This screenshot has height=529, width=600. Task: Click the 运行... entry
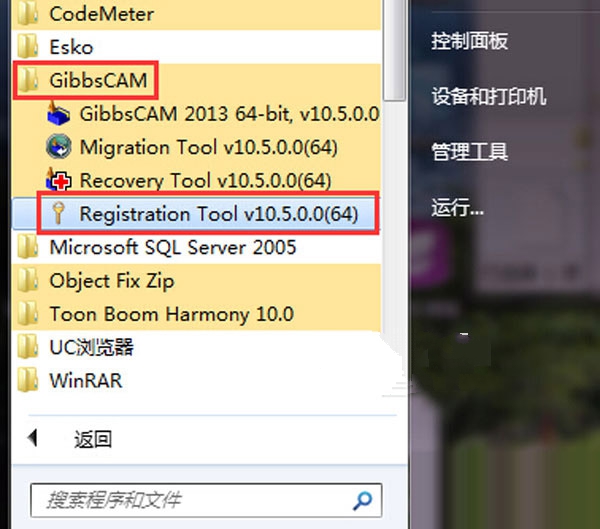pyautogui.click(x=458, y=208)
